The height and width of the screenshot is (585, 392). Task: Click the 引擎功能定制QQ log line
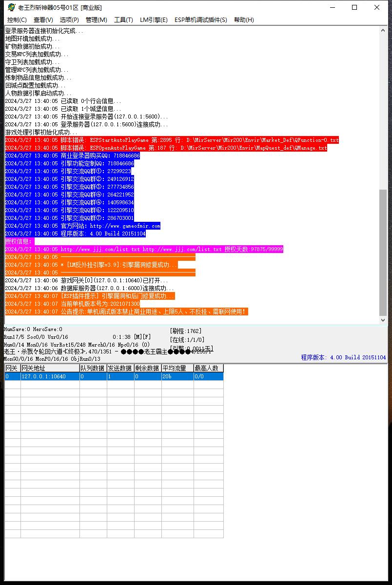[69, 163]
